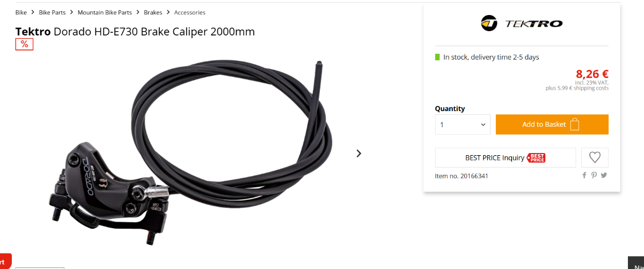
Task: Go to Bike breadcrumb
Action: [21, 12]
